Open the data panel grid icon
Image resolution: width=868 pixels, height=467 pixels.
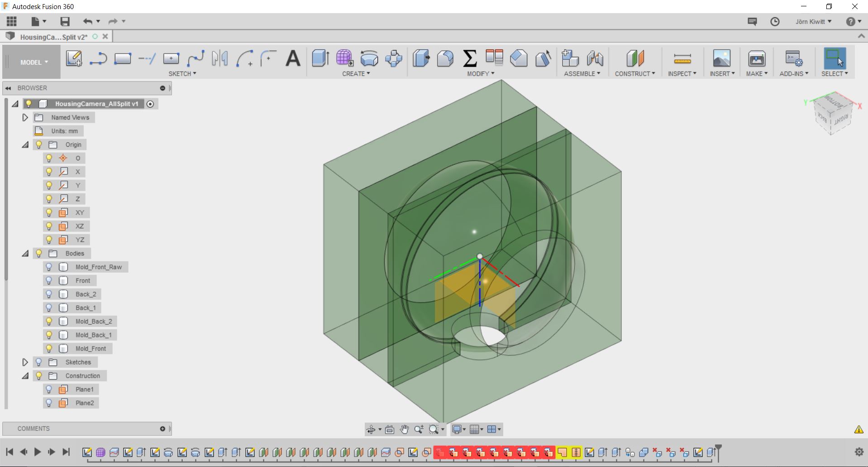tap(12, 21)
